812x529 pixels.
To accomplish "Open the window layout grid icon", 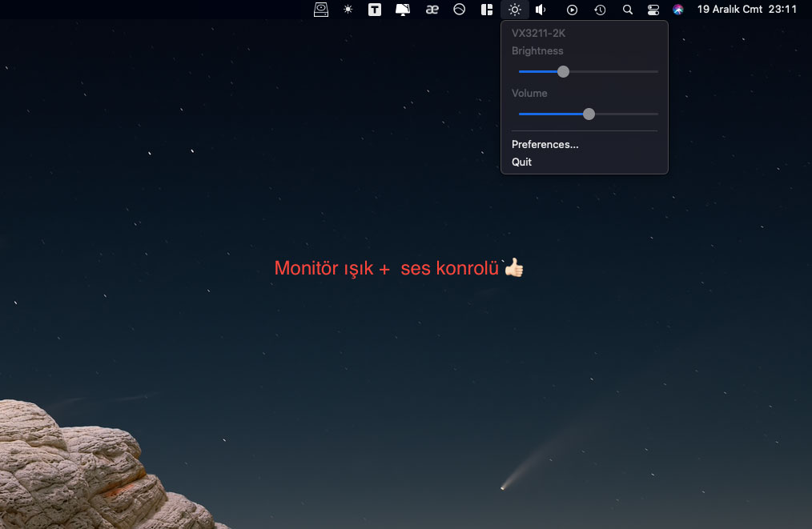I will [486, 10].
